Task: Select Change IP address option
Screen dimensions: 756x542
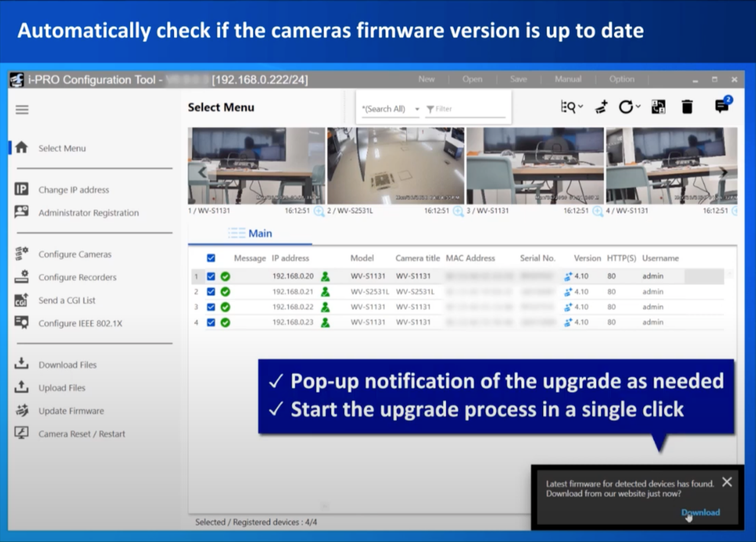Action: coord(73,190)
